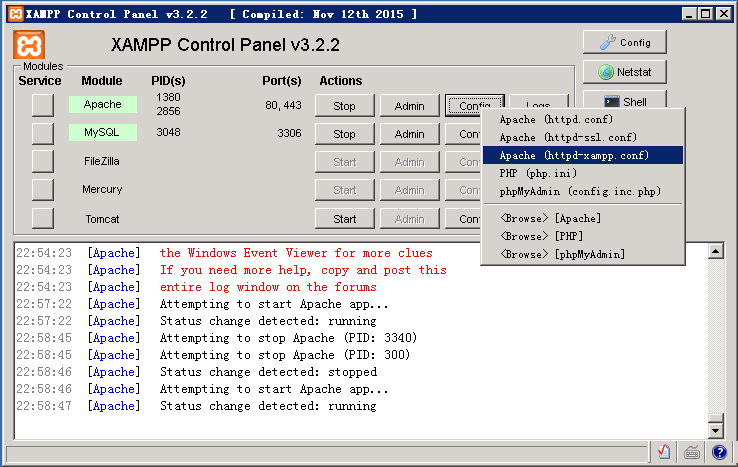
Task: Launch the Shell terminal button
Action: pos(625,100)
